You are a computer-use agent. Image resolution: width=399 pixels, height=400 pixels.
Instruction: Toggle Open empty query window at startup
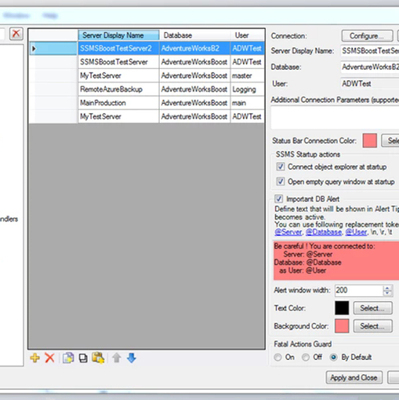coord(281,182)
